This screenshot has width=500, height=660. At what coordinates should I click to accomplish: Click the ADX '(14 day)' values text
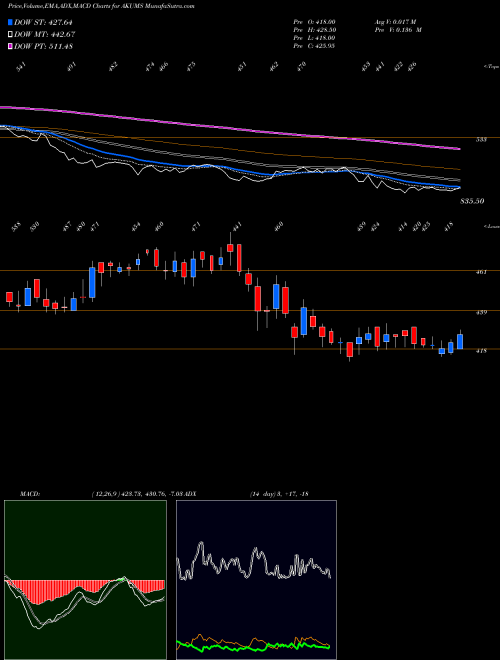[279, 493]
